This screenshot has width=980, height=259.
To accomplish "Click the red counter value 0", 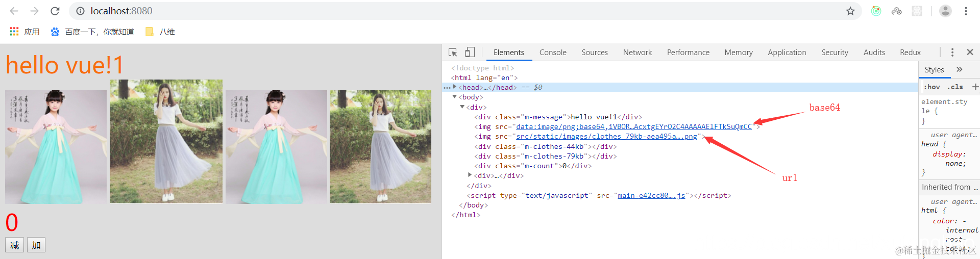I will click(x=12, y=223).
